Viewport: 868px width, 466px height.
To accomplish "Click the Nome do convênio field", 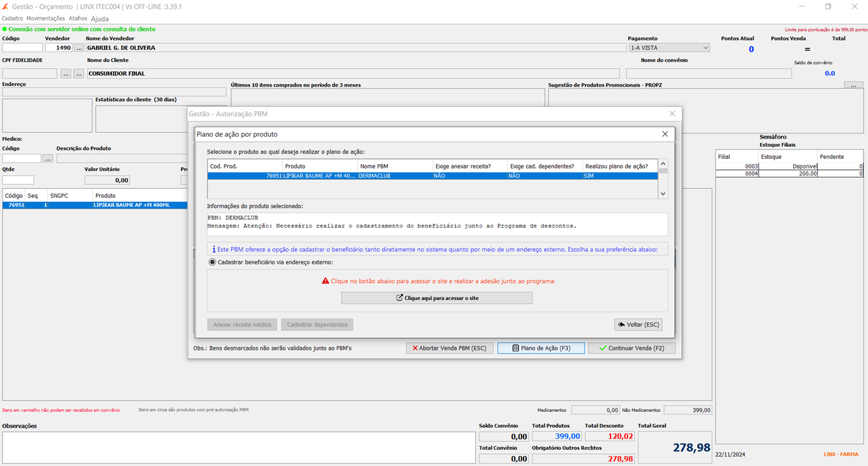I will (x=709, y=74).
